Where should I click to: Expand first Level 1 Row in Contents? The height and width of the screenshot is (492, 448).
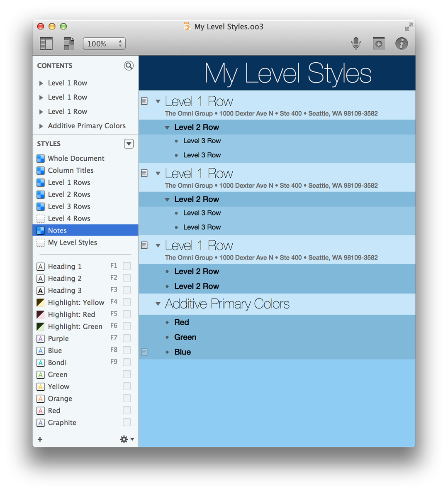point(41,83)
